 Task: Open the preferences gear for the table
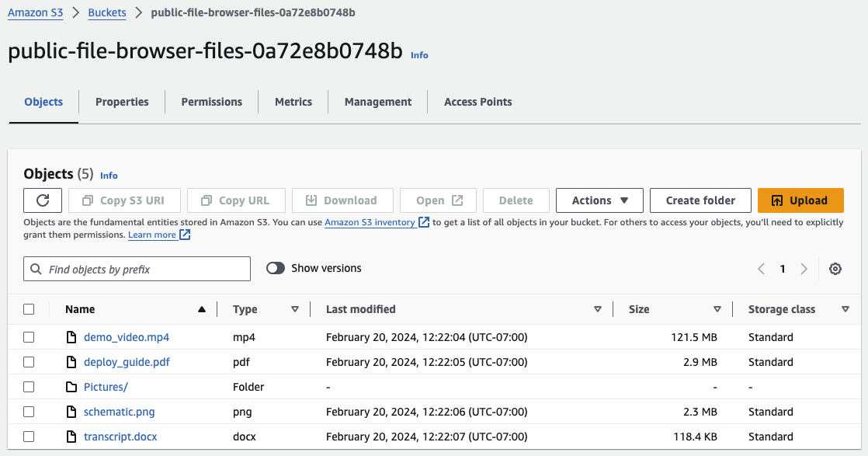pos(835,268)
